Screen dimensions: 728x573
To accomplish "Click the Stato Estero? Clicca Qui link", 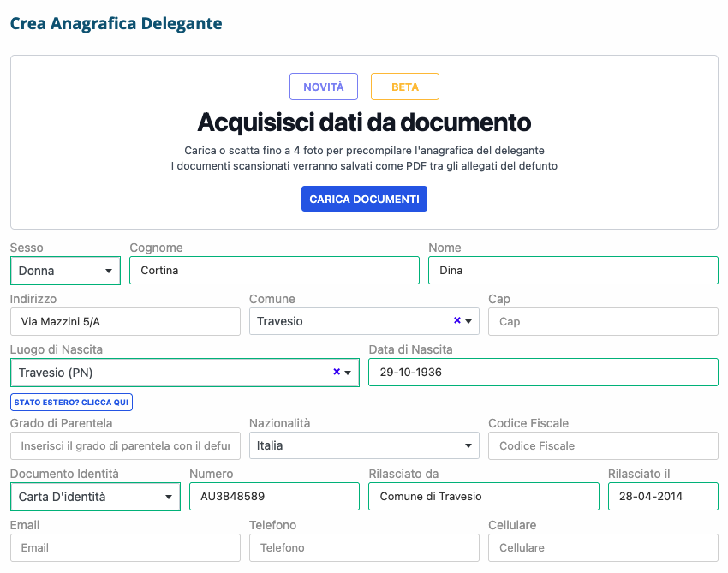I will (71, 402).
